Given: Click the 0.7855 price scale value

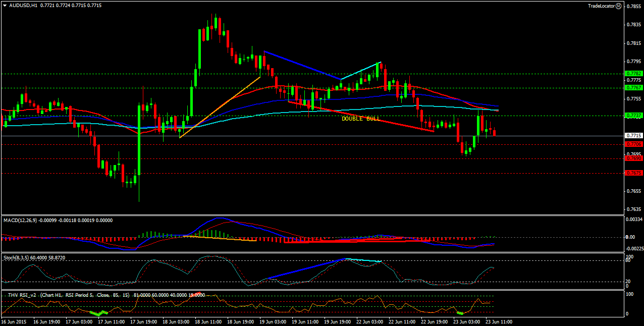Looking at the screenshot, I should (x=634, y=7).
